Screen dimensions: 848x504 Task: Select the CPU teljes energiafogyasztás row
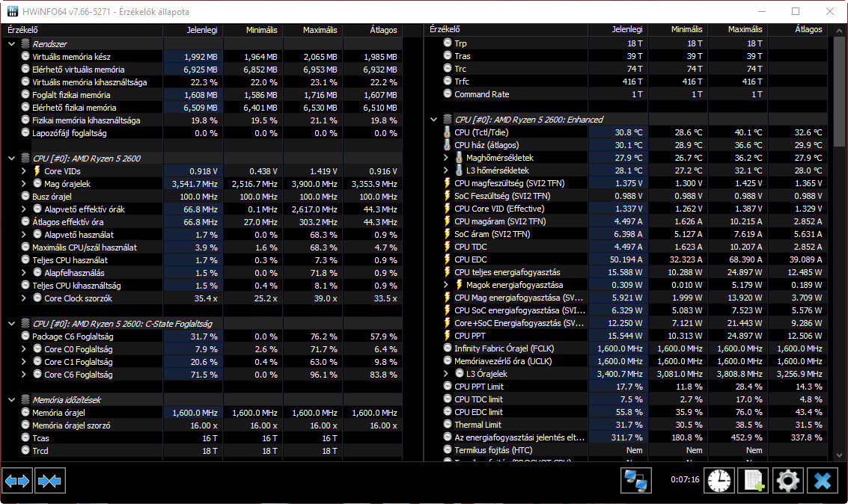626,272
